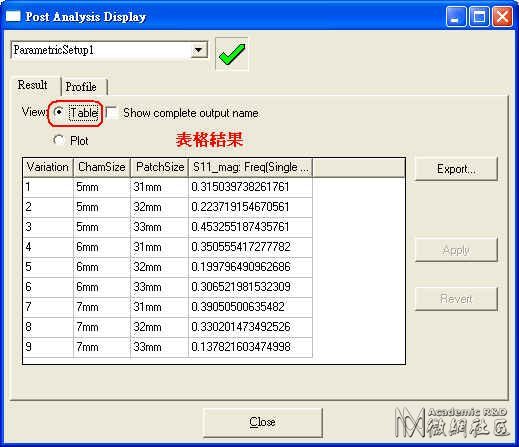Select the Plot view radio button
Image resolution: width=519 pixels, height=447 pixels.
(x=59, y=140)
